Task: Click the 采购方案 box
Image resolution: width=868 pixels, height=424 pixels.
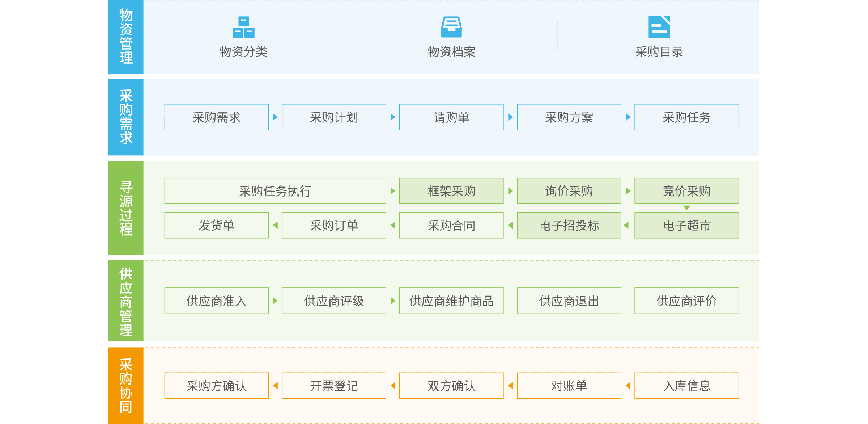Action: coord(569,117)
